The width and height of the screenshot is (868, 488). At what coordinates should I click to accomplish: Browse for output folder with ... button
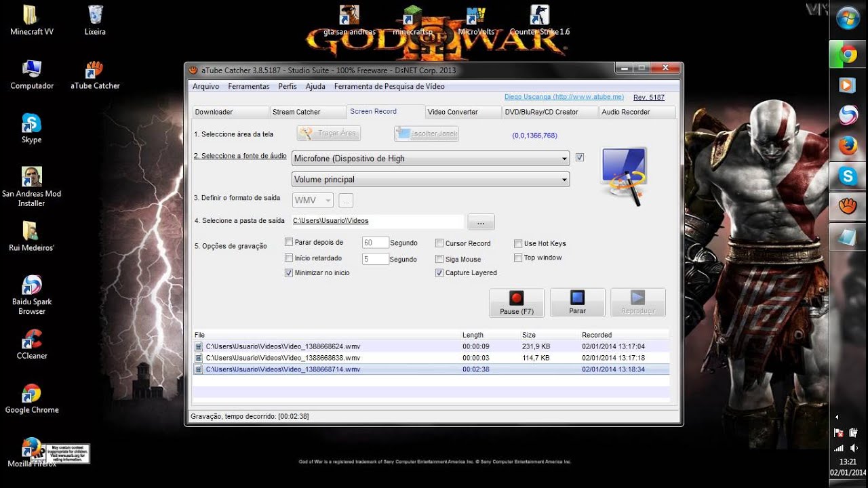click(x=481, y=222)
